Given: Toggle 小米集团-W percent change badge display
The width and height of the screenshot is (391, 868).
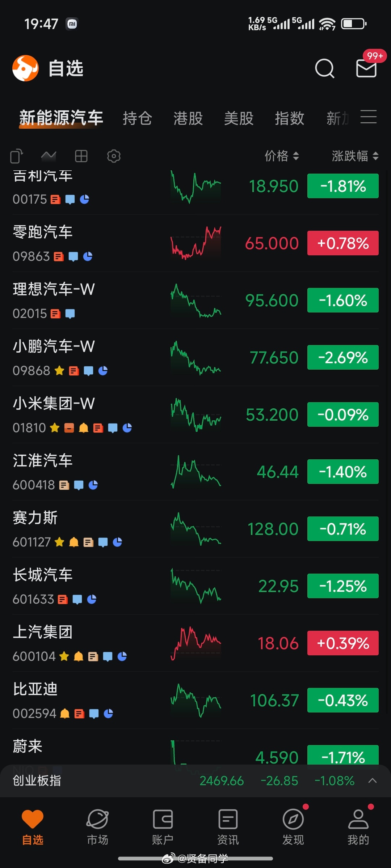Looking at the screenshot, I should (x=343, y=414).
